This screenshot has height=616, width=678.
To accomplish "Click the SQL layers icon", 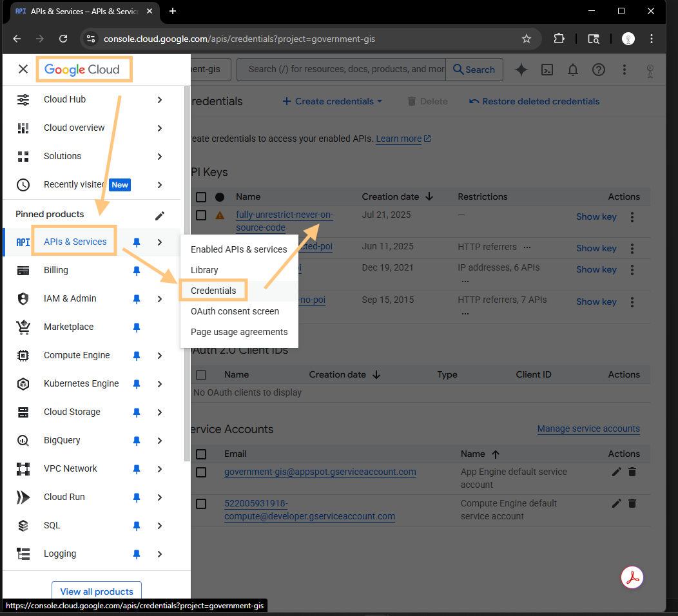I will click(x=23, y=526).
